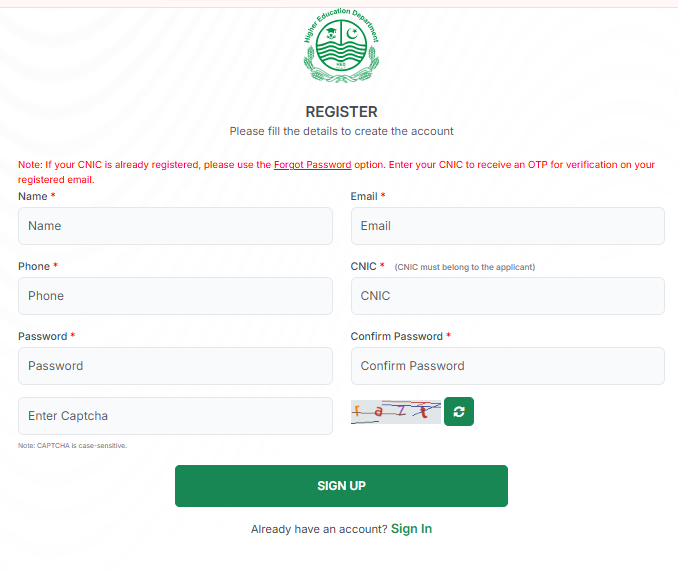678x571 pixels.
Task: Select the Confirm Password field
Action: [507, 366]
